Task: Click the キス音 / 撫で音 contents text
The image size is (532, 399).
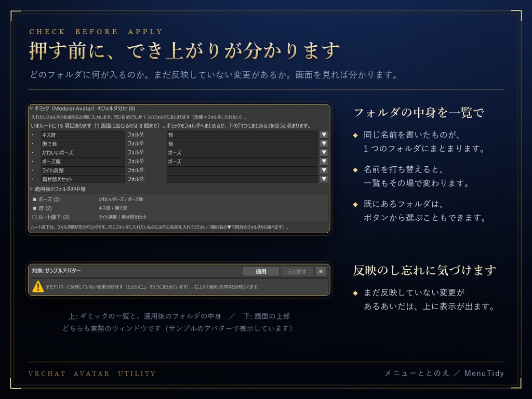Action: pyautogui.click(x=113, y=208)
